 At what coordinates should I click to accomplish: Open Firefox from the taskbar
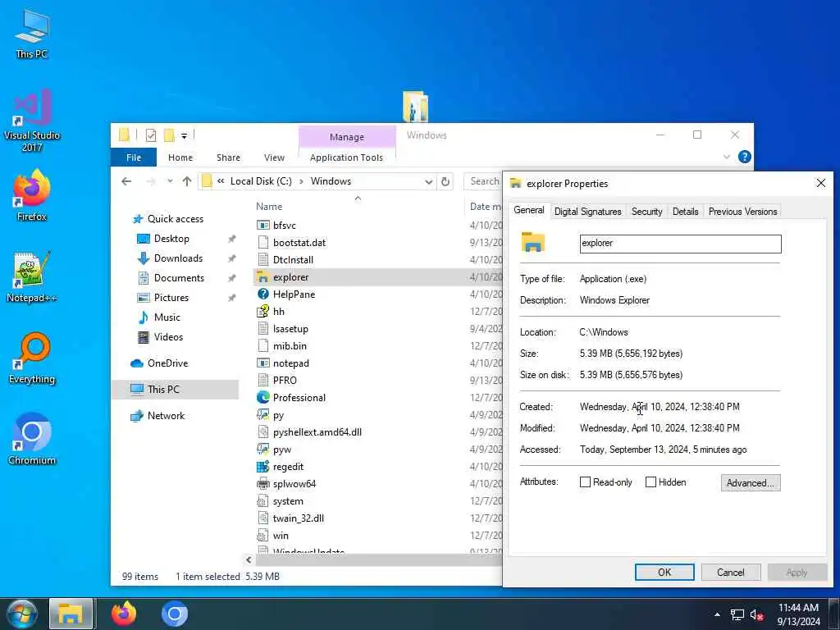coord(124,614)
